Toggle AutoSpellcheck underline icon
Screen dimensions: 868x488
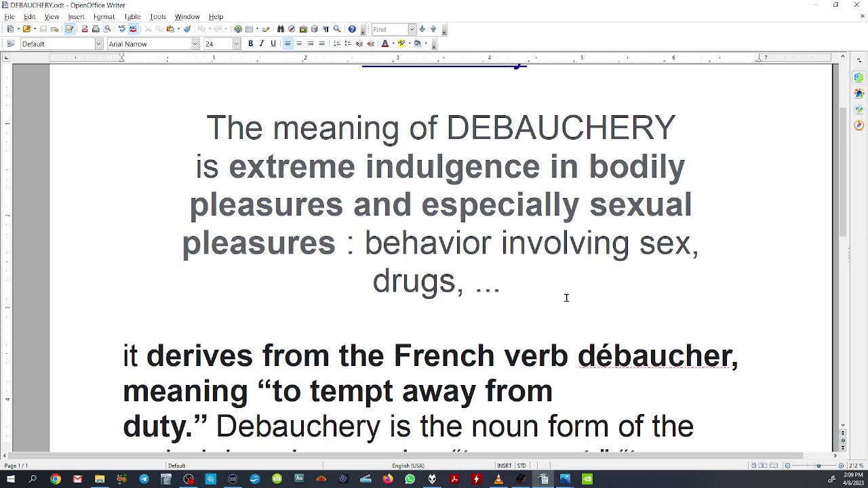[x=133, y=29]
